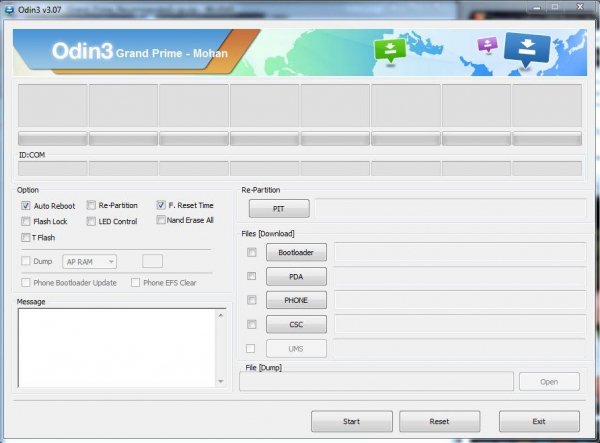Tick the checkbox beside Bootloader
Screen dimensions: 600x443
tap(252, 252)
